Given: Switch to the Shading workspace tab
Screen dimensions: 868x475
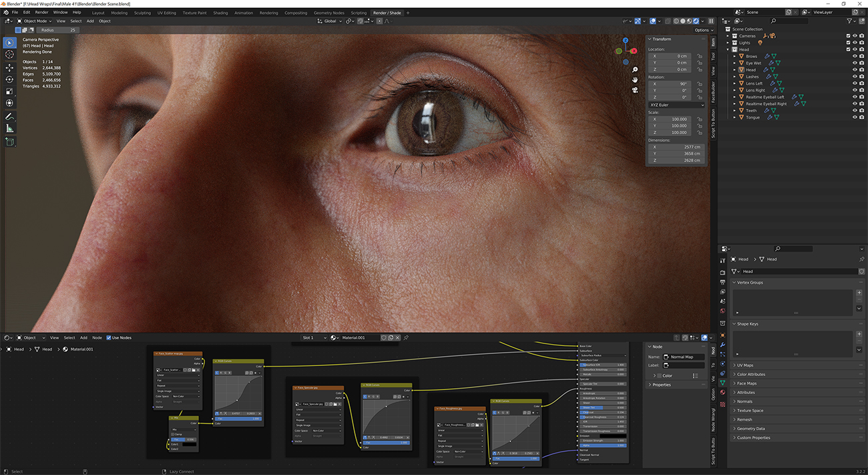Looking at the screenshot, I should coord(220,12).
